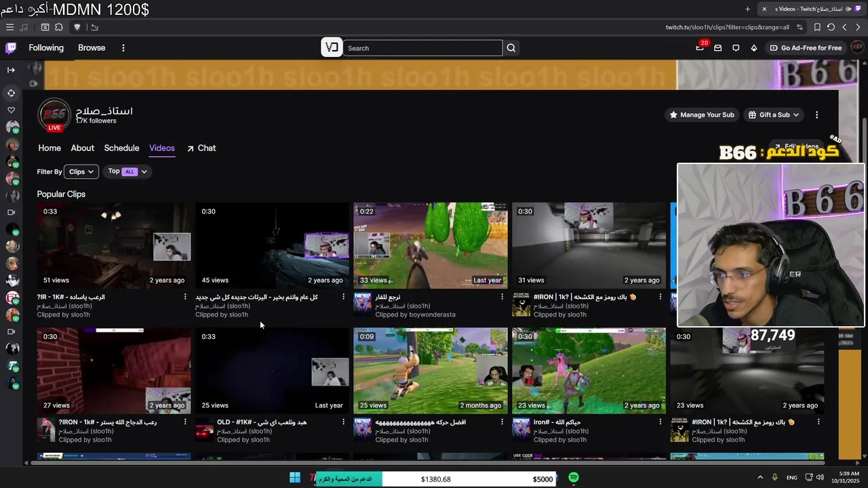The width and height of the screenshot is (868, 488).
Task: Show hidden tray icons chevron
Action: (760, 477)
